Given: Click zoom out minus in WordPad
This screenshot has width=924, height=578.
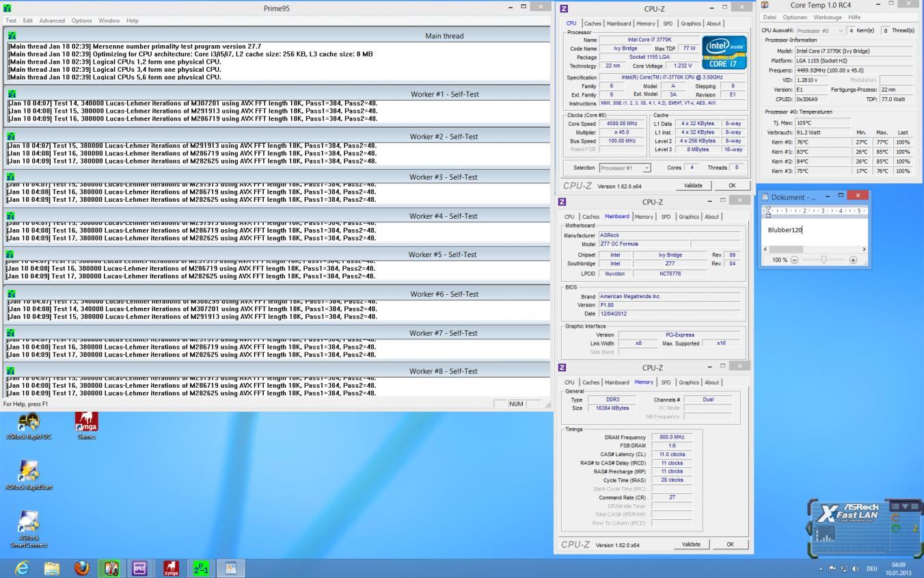Looking at the screenshot, I should point(794,260).
